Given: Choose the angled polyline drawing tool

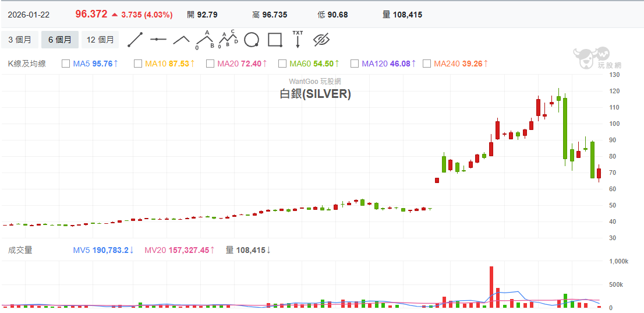Looking at the screenshot, I should (181, 40).
